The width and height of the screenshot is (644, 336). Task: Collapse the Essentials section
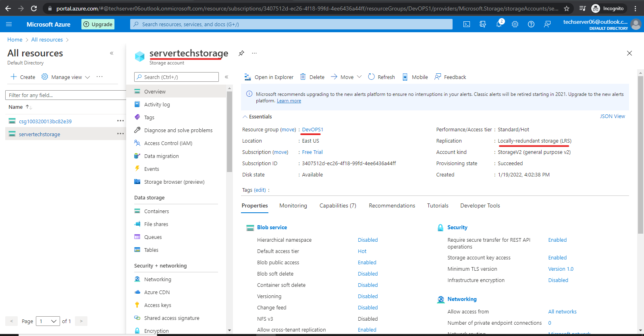pyautogui.click(x=257, y=116)
